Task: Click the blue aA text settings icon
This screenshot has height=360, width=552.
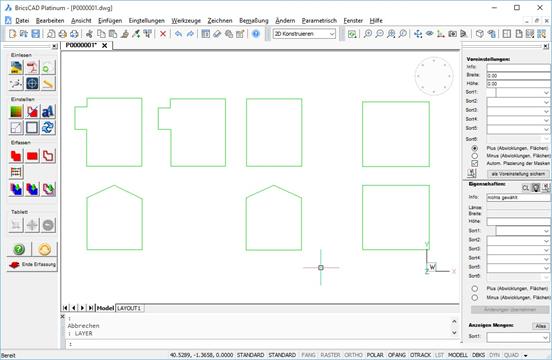Action: point(48,112)
